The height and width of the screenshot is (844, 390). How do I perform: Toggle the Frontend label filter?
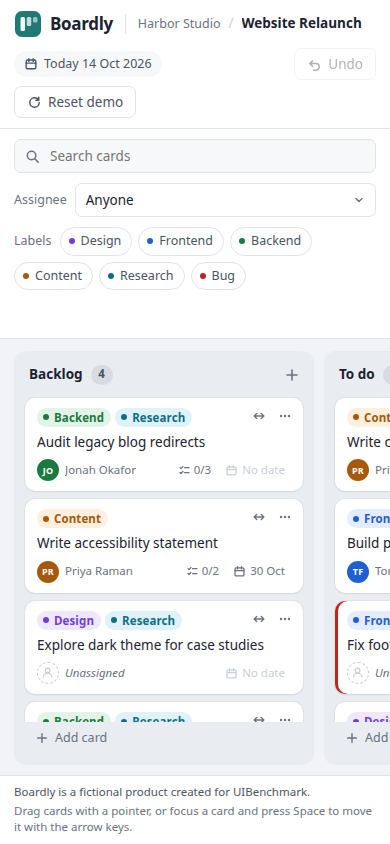click(x=181, y=241)
